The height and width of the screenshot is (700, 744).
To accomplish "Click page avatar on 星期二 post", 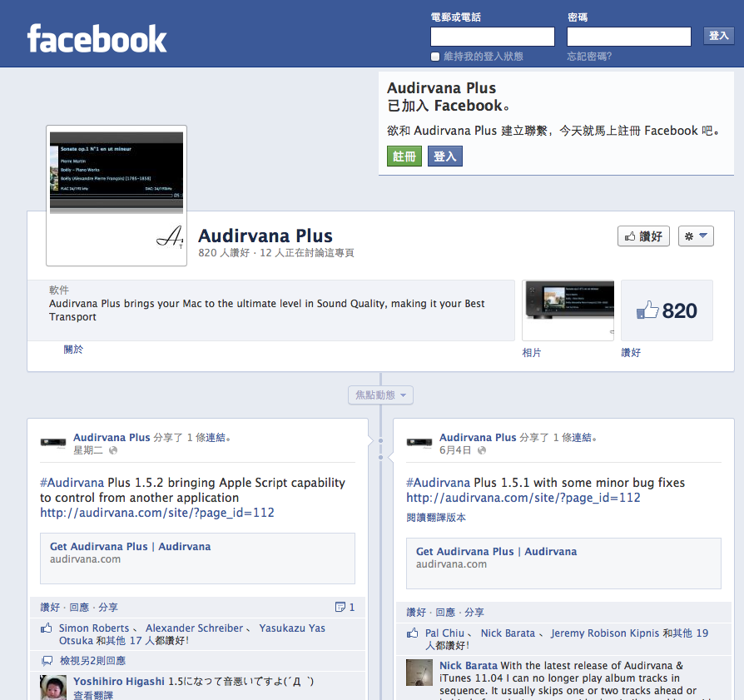I will point(53,443).
